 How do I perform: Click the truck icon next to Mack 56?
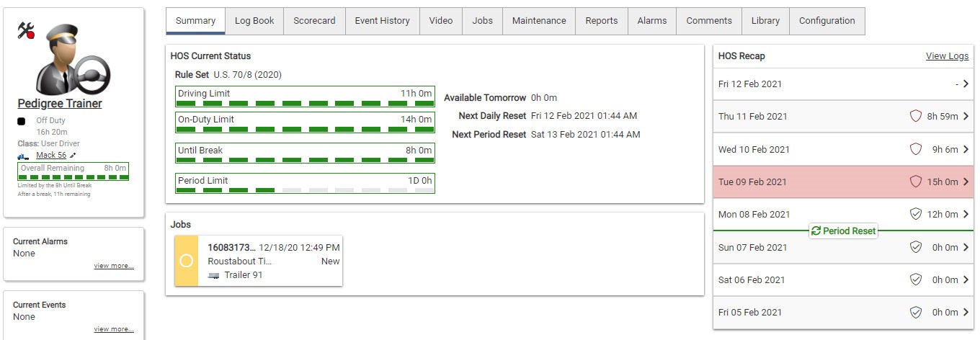point(24,156)
